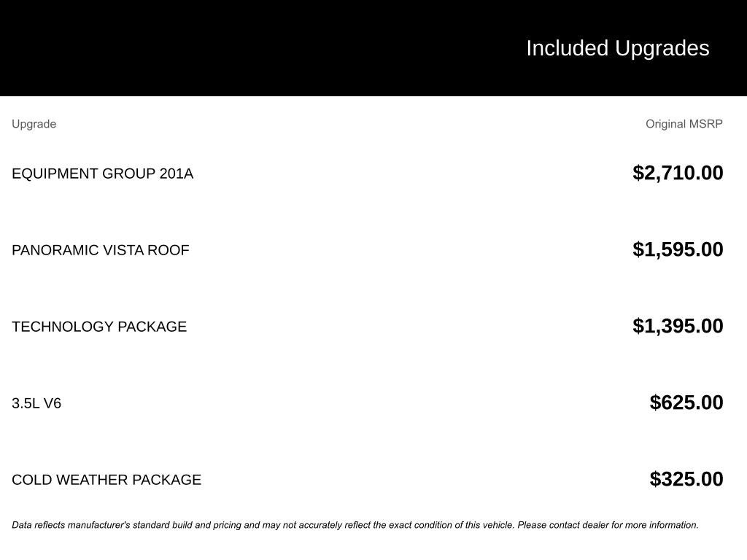Click the Included Upgrades heading
This screenshot has width=747, height=560.
[618, 48]
